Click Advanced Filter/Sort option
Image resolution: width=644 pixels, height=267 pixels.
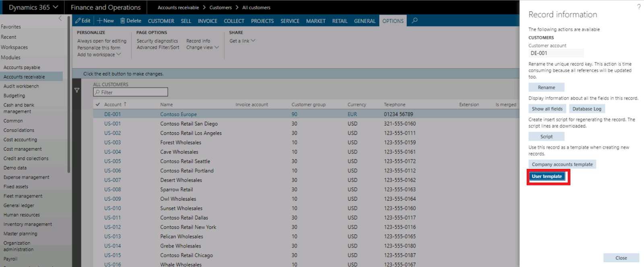[158, 47]
